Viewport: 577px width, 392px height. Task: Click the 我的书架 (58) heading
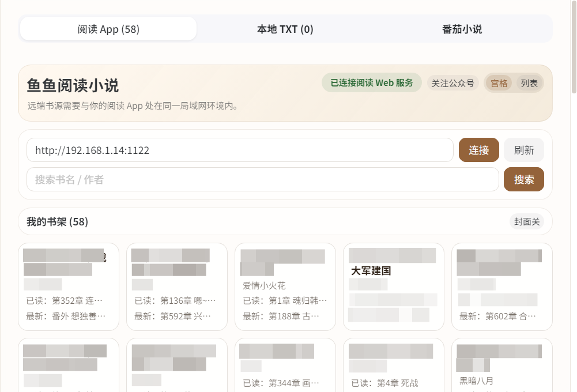click(58, 221)
